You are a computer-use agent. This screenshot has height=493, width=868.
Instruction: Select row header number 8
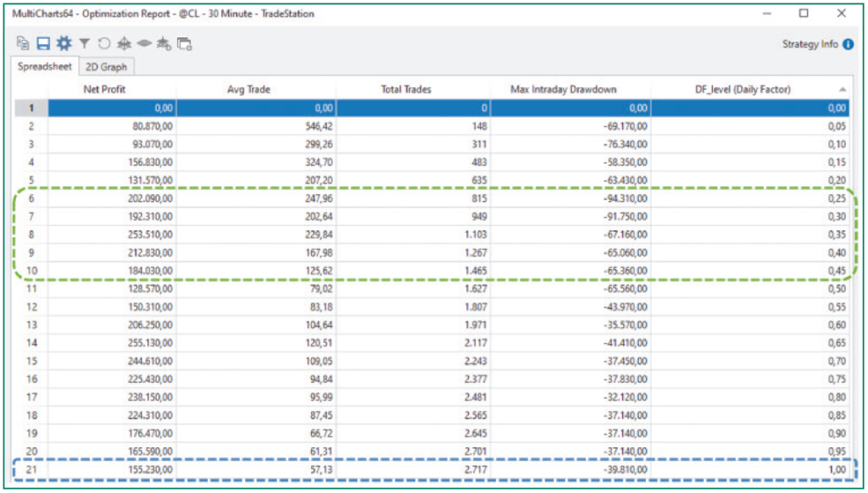[31, 235]
